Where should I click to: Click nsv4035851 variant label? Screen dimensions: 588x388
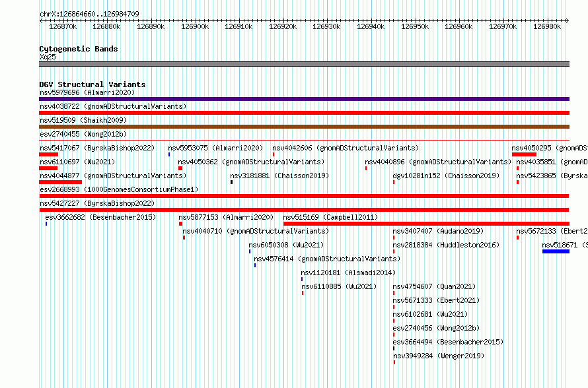(x=552, y=162)
